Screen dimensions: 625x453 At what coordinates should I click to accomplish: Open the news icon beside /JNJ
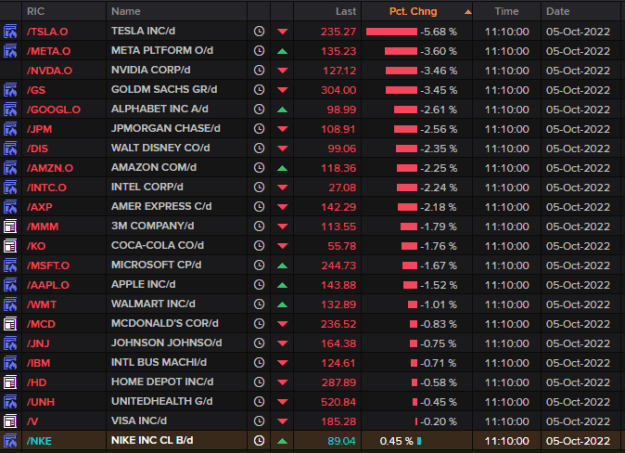coord(10,343)
